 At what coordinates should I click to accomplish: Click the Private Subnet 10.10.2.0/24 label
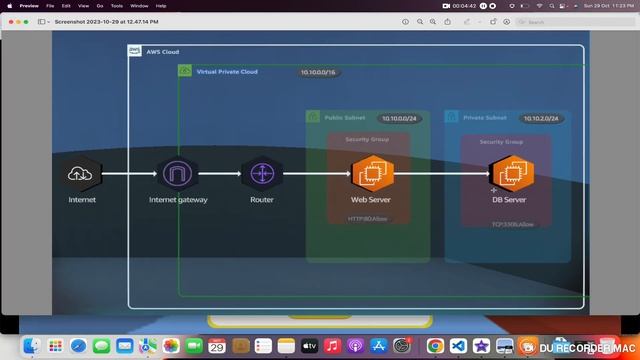point(541,118)
